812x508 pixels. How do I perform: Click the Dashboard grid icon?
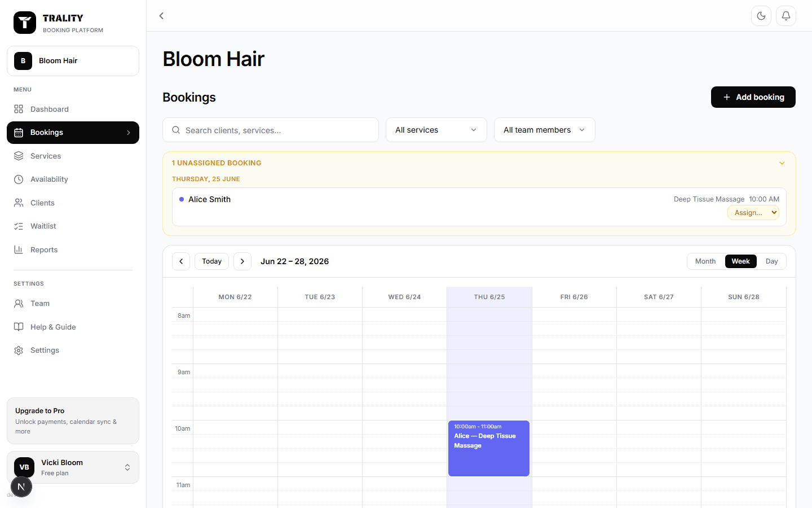click(19, 109)
